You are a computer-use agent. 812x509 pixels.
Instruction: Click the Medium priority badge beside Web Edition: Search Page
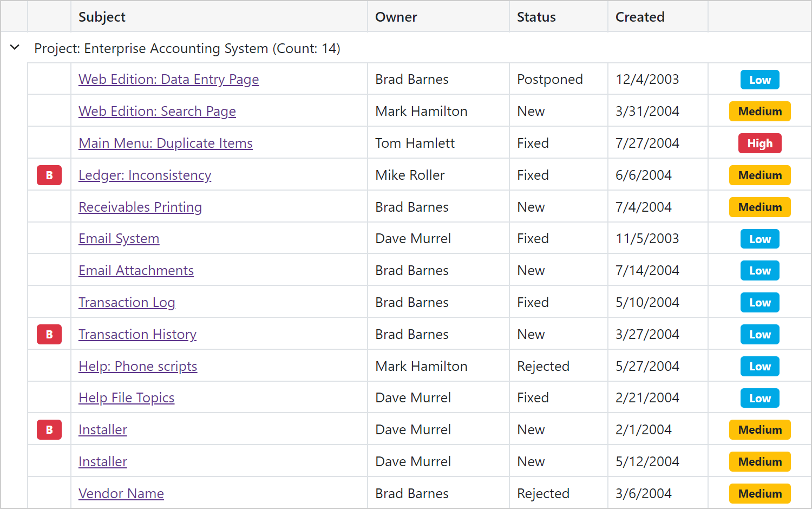pos(759,111)
